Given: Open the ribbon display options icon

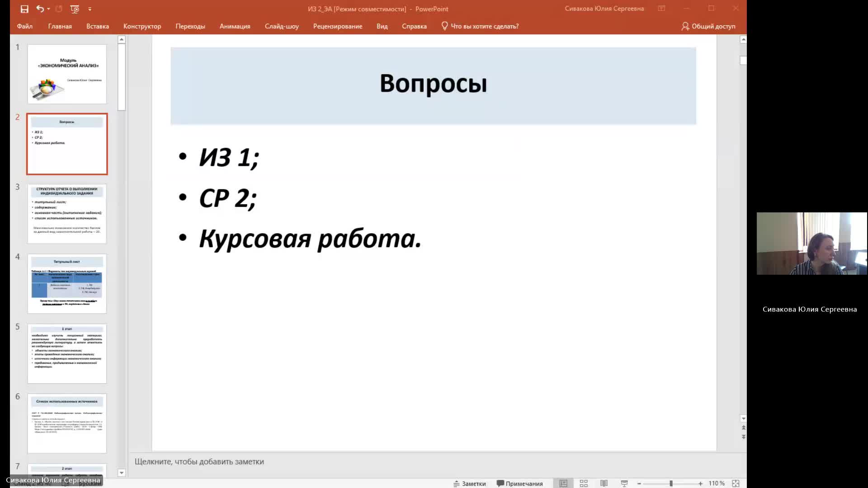Looking at the screenshot, I should (661, 9).
